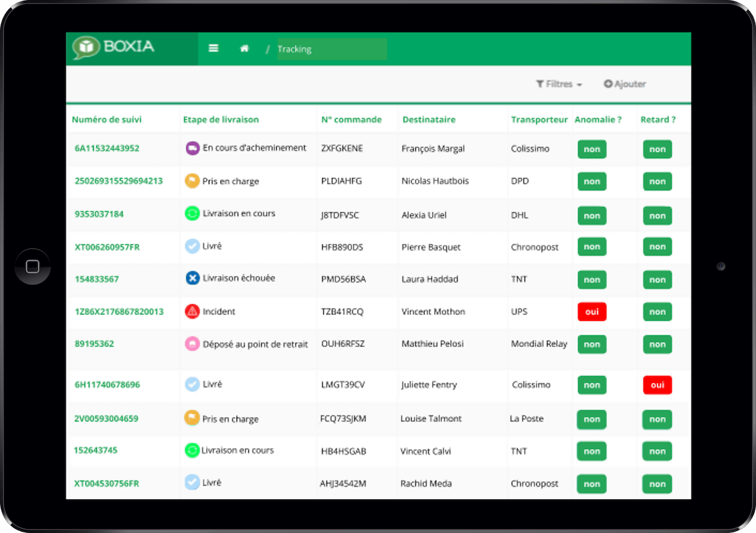Go to the home icon in breadcrumb
The width and height of the screenshot is (756, 533).
(244, 49)
